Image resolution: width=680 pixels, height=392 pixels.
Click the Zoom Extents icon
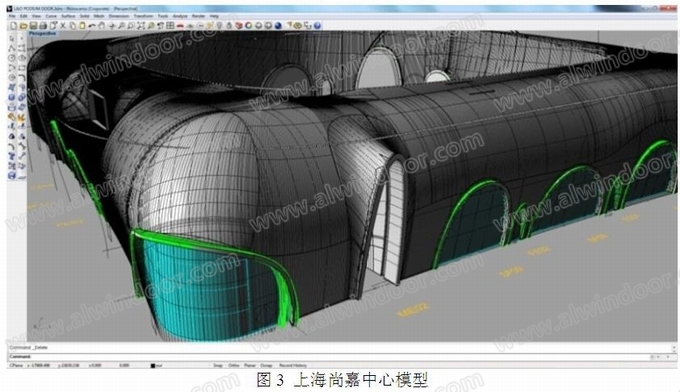point(141,26)
